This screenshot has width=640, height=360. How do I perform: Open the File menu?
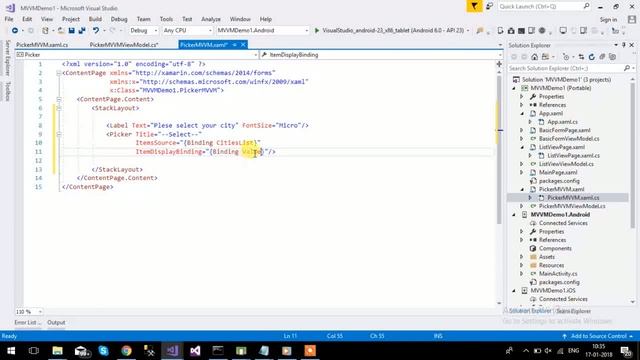[9, 19]
